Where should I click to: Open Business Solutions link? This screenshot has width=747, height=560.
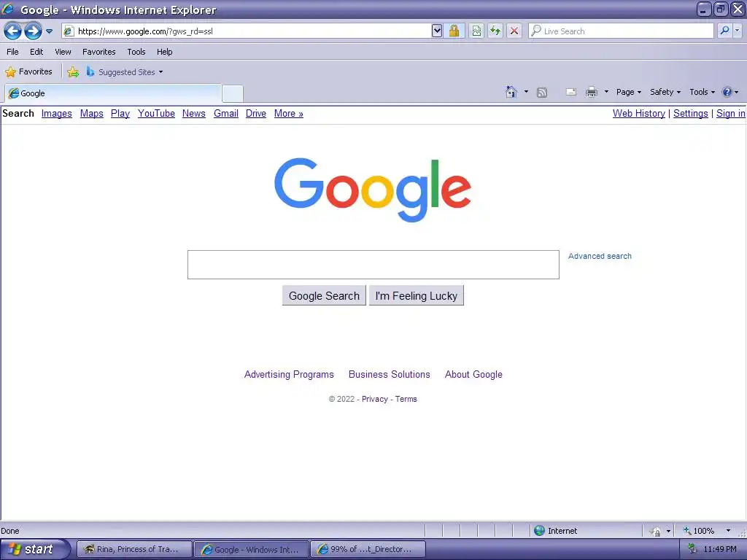pyautogui.click(x=390, y=374)
